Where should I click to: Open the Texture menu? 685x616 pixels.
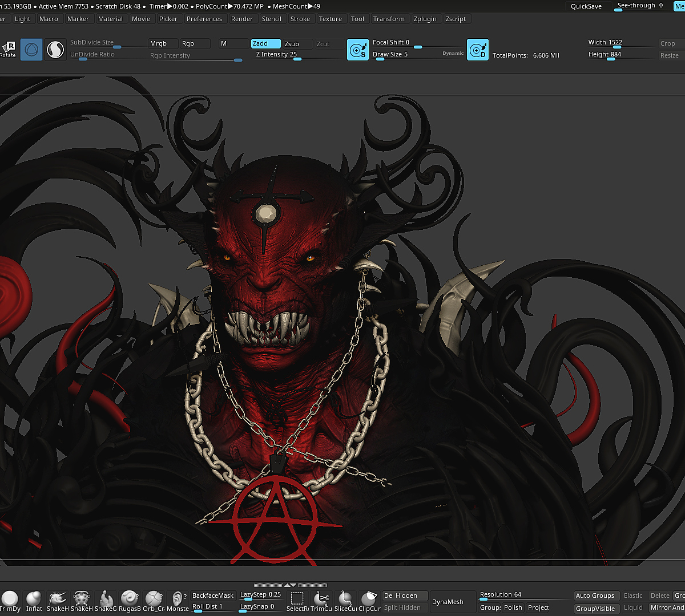pos(331,19)
